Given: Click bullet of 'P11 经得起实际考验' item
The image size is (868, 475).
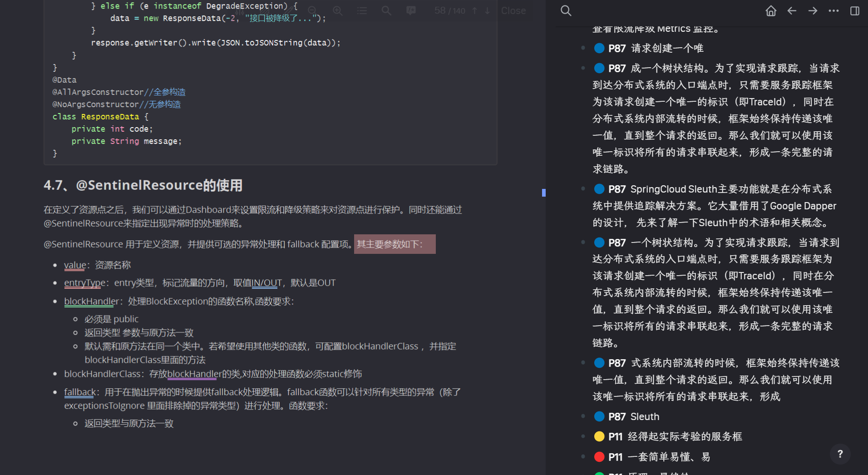Looking at the screenshot, I should [x=583, y=436].
